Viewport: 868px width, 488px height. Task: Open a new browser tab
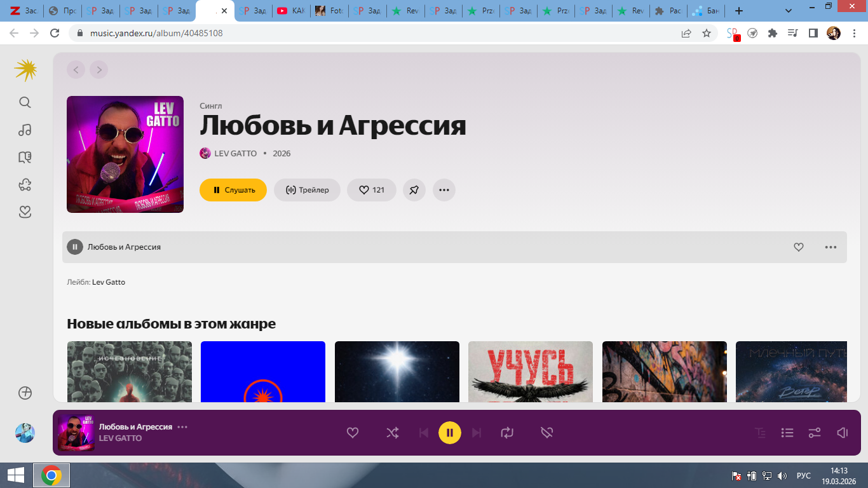coord(738,11)
